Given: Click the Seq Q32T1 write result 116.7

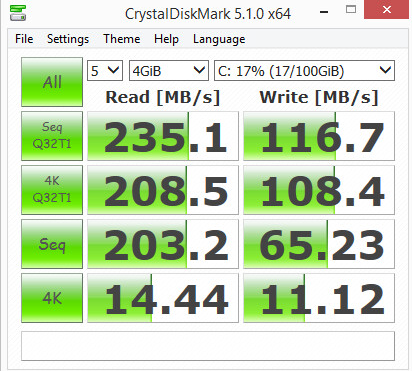Looking at the screenshot, I should [319, 136].
